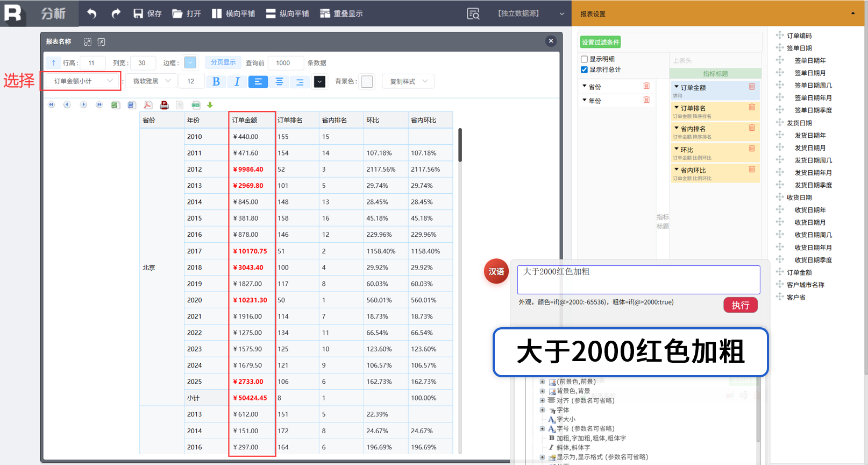Click the green download arrow icon
The image size is (868, 465).
click(x=210, y=105)
